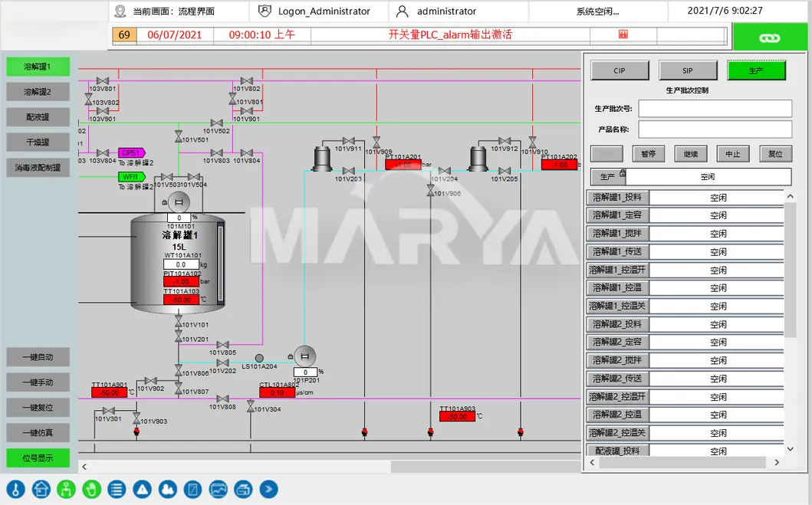
Task: Open the list/menu icon in bottom toolbar
Action: click(x=117, y=489)
